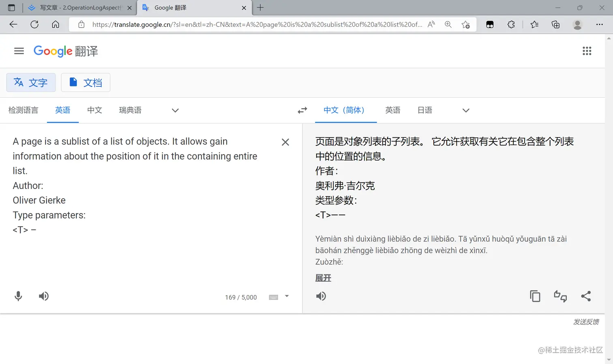Go to browser home page
The image size is (613, 364).
(x=56, y=24)
